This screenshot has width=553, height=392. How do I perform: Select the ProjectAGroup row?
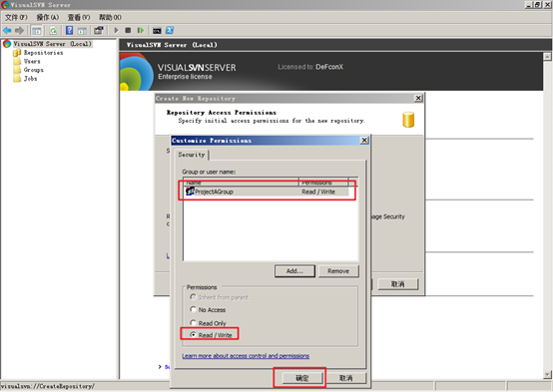267,192
